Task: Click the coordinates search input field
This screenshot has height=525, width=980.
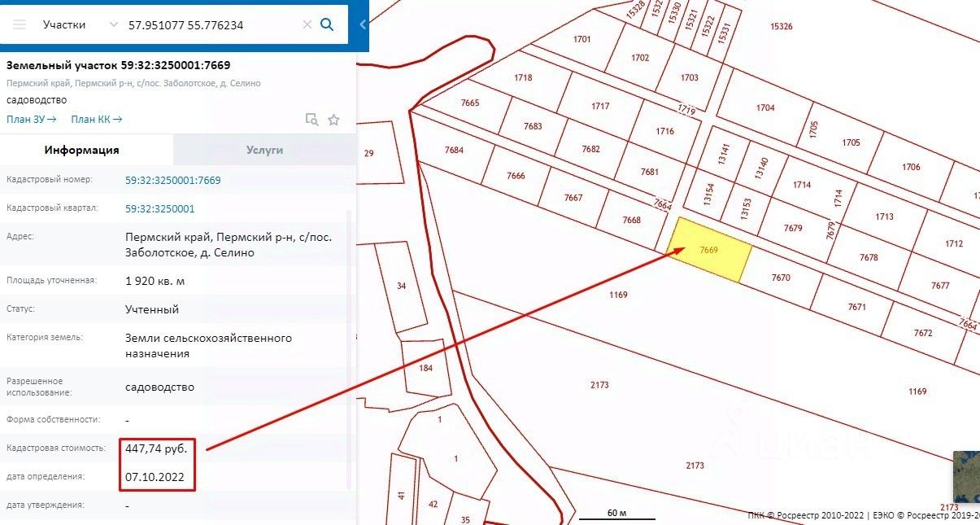Action: (211, 24)
